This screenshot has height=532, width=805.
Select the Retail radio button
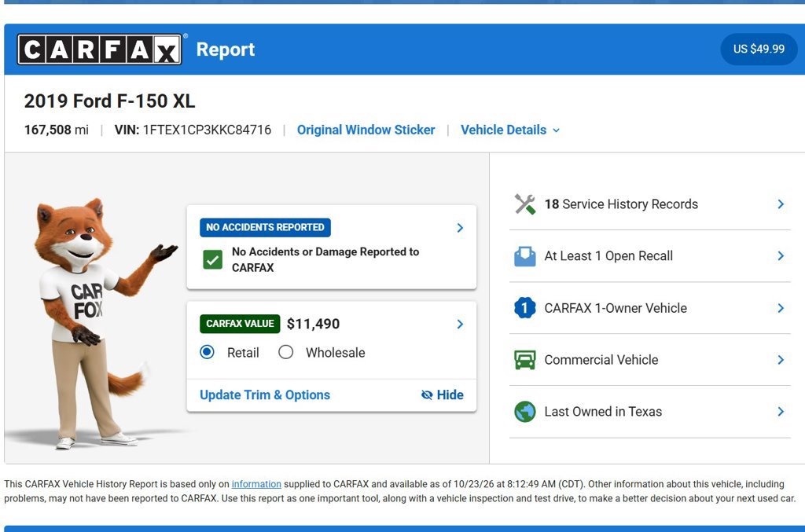pos(207,352)
